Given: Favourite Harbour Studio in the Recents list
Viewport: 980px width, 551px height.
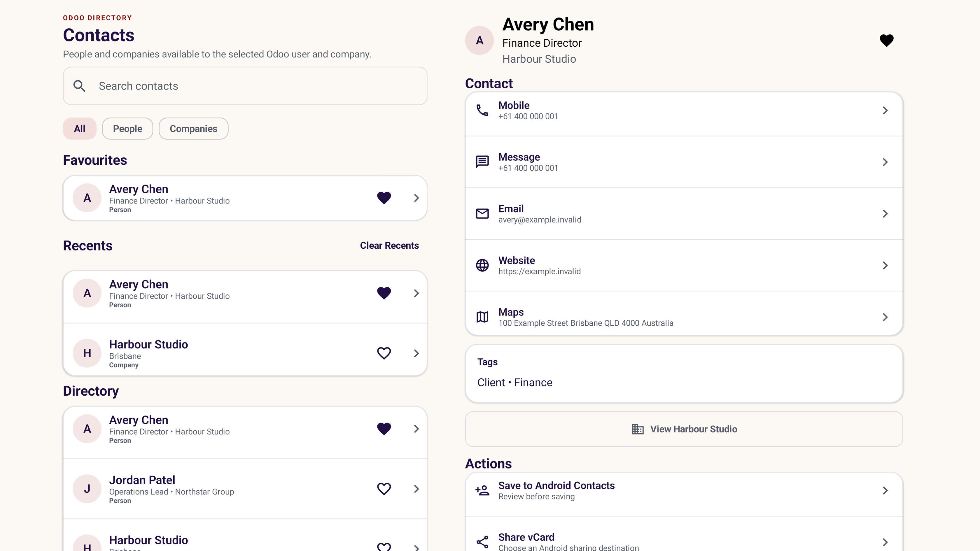Looking at the screenshot, I should [x=384, y=353].
